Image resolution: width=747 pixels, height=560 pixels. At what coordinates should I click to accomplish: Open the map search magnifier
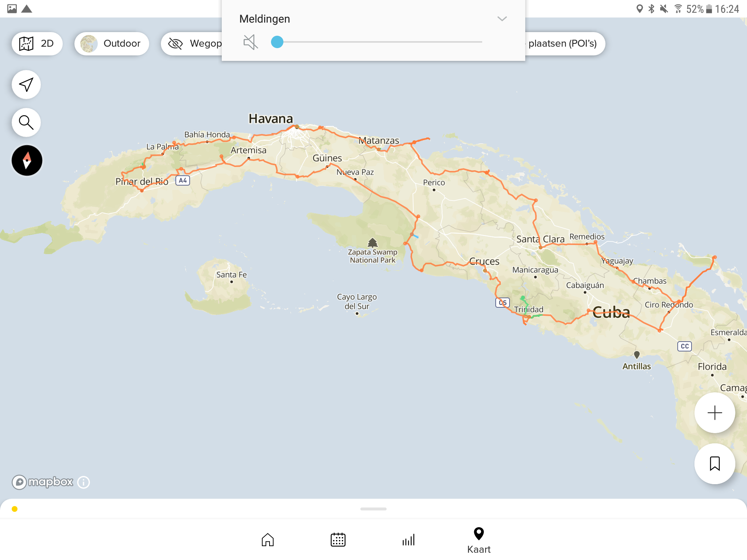coord(26,122)
